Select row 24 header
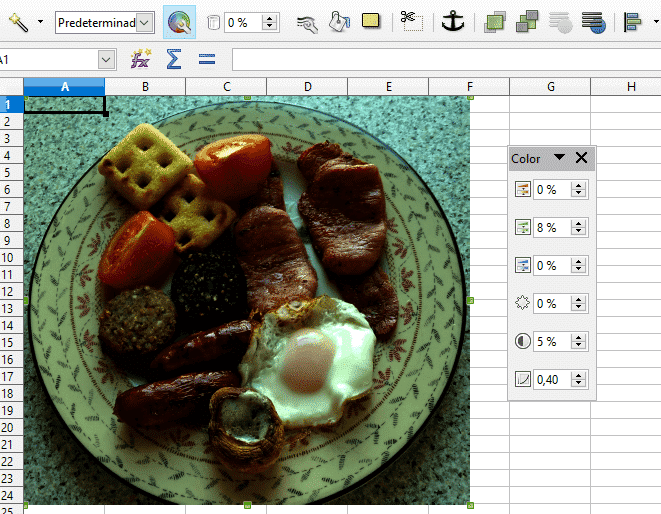This screenshot has height=514, width=661. pyautogui.click(x=11, y=495)
